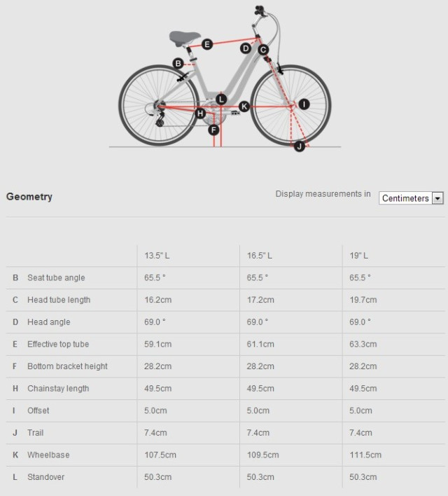This screenshot has width=448, height=496.
Task: Click the Geometry section heading
Action: tap(29, 197)
